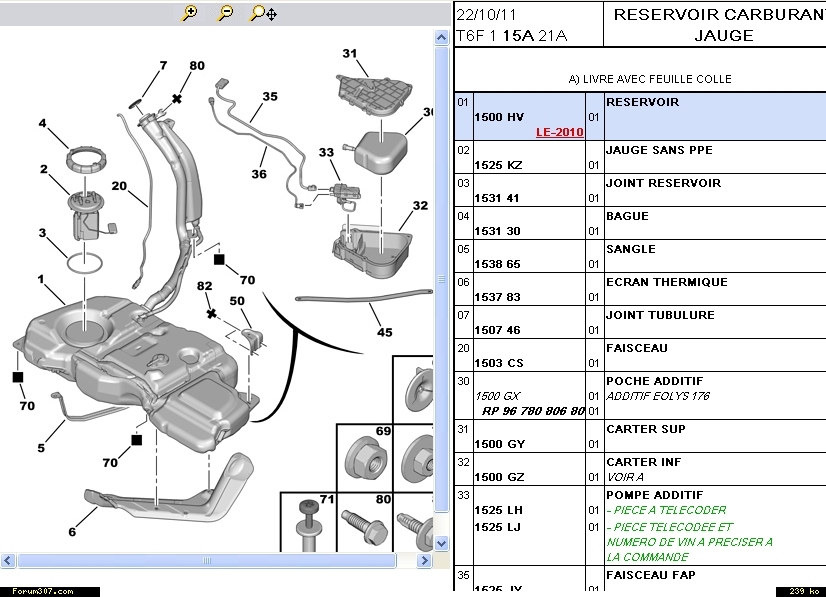Click the horizontal scrollbar left arrow

click(8, 560)
